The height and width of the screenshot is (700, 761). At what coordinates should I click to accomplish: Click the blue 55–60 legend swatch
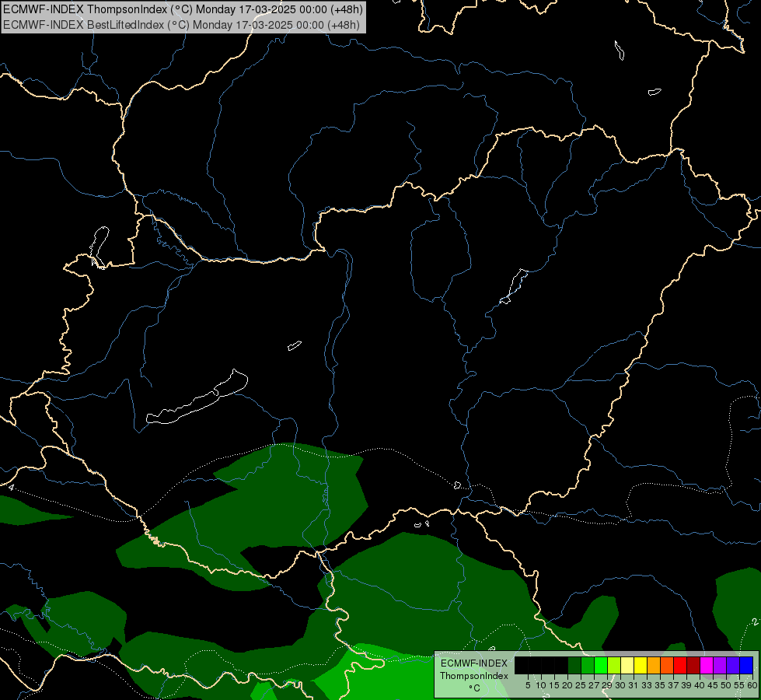tap(746, 665)
